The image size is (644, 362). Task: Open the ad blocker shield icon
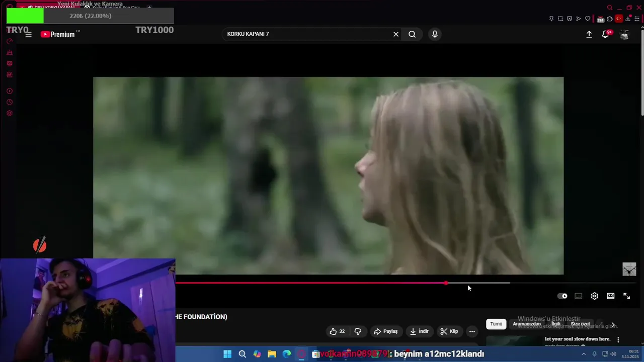570,19
